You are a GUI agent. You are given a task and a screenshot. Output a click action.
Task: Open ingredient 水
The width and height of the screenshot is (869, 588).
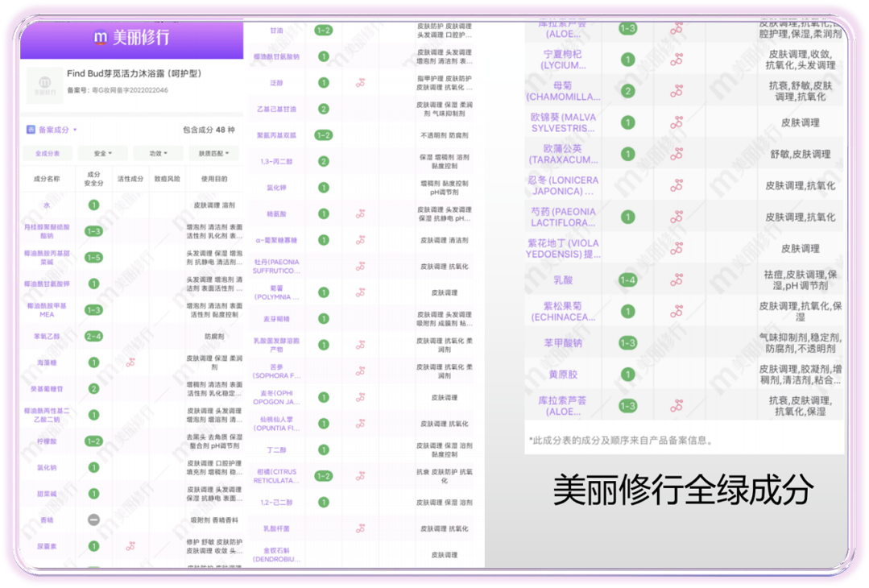pyautogui.click(x=47, y=205)
